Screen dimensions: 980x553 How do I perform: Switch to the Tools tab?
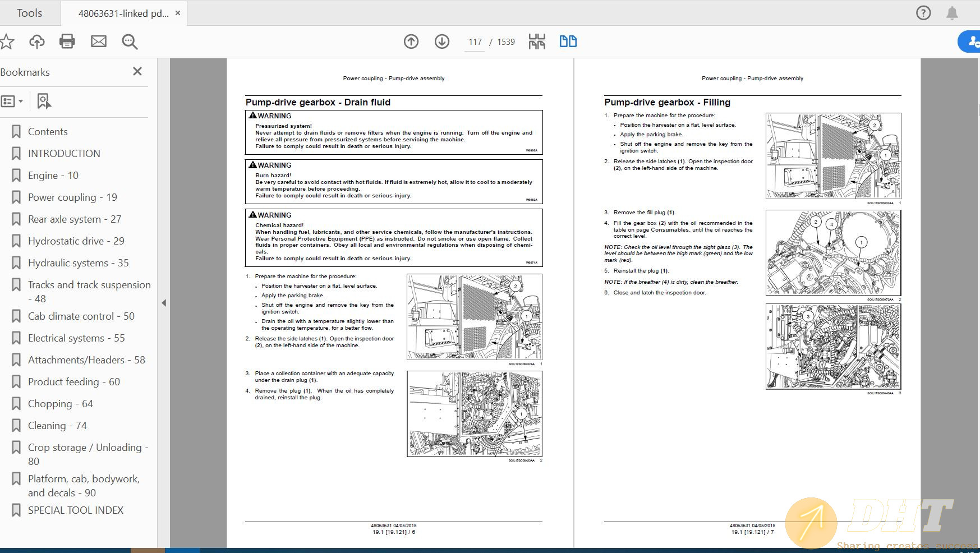click(29, 13)
